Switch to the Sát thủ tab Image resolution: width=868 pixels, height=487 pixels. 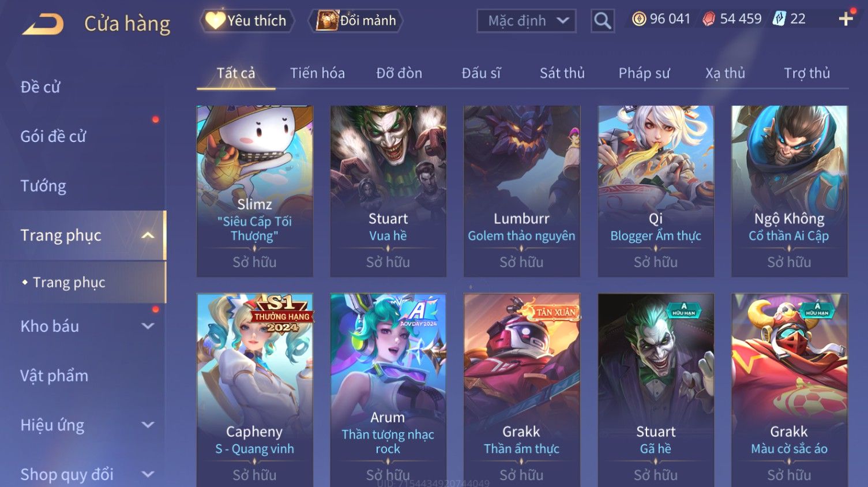(x=562, y=73)
